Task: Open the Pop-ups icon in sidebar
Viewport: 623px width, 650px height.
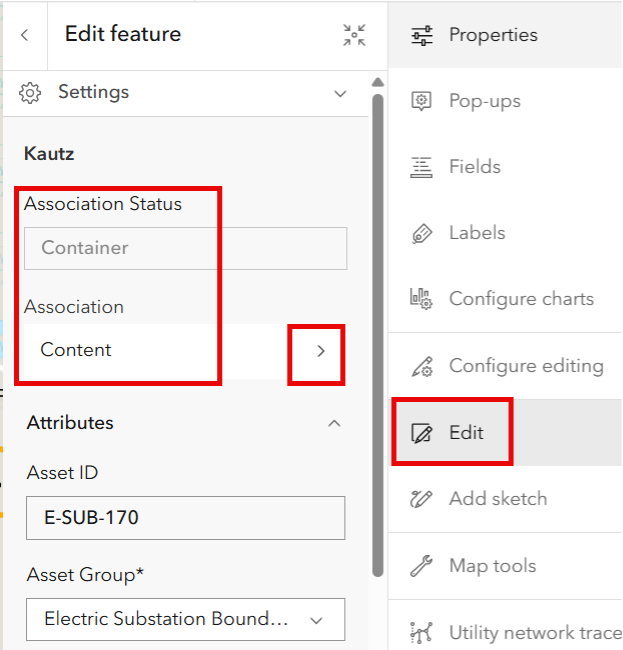Action: 422,101
